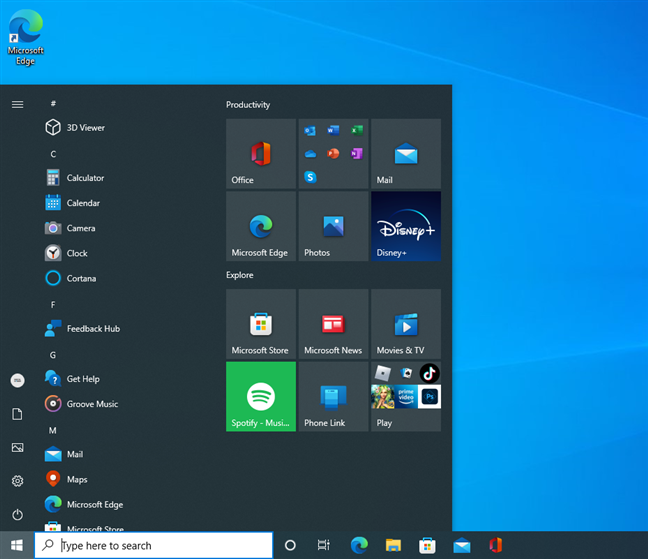Open the Microsoft News tile
Screen dimensions: 648x559
pos(334,324)
